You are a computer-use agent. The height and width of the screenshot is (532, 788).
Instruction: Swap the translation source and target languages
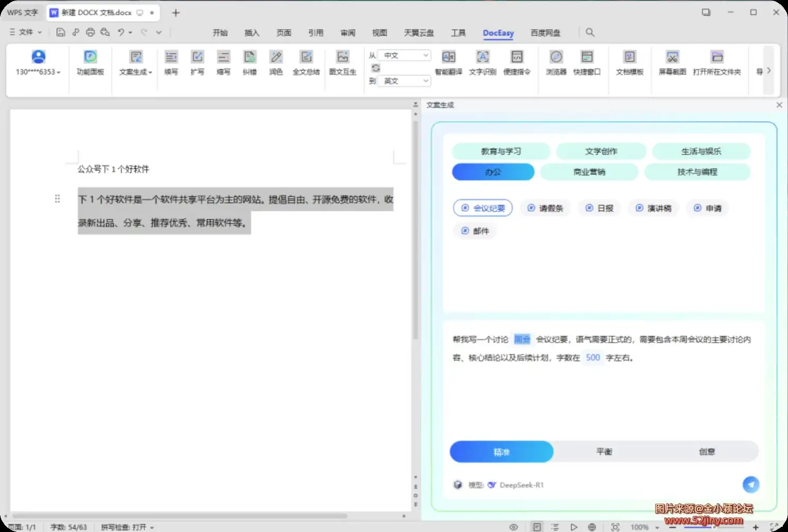(376, 68)
